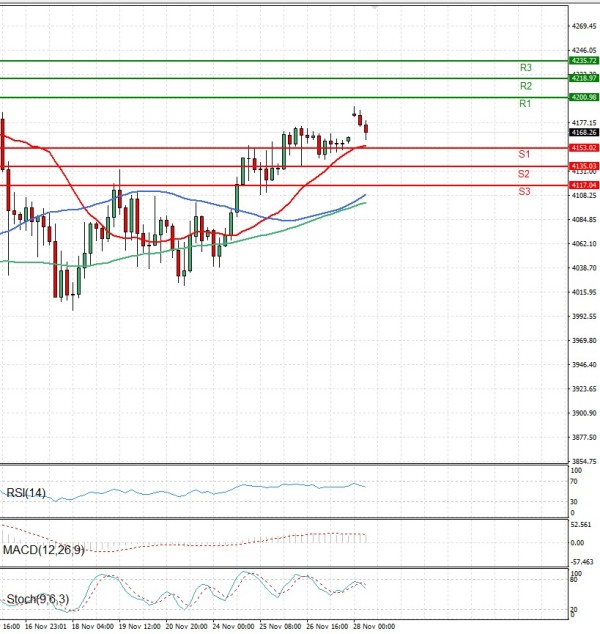This screenshot has width=600, height=634.
Task: Click the red 4135.03 price tag
Action: click(583, 166)
